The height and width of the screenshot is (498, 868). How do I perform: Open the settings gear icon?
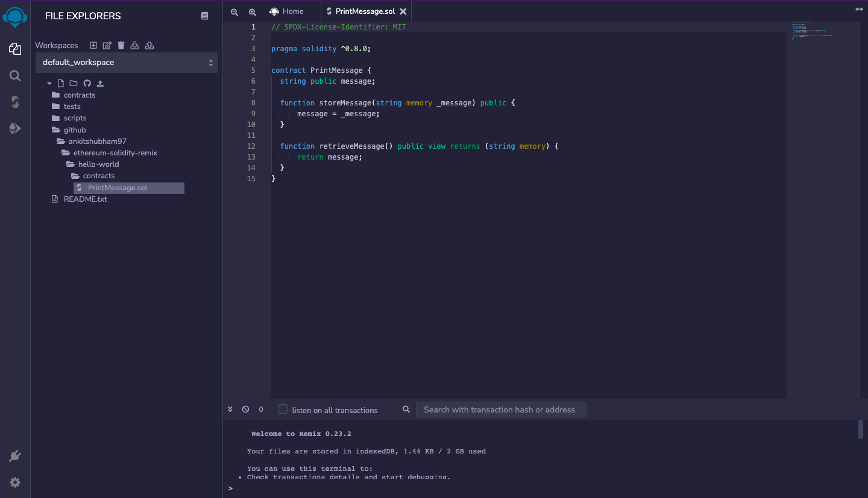click(15, 482)
